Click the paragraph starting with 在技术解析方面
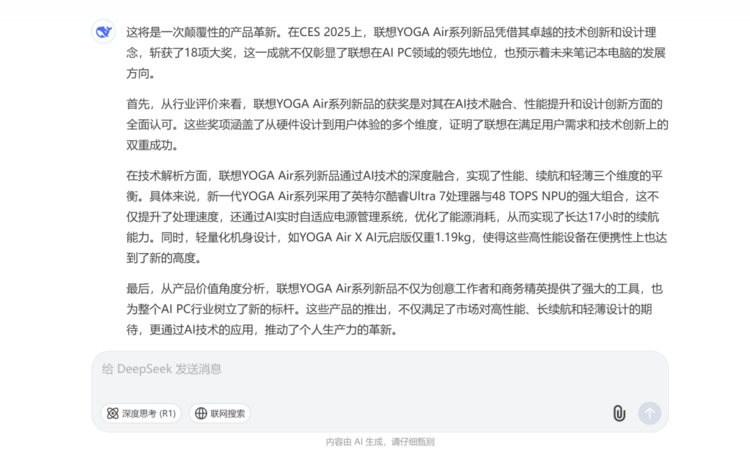750x449 pixels. pos(396,217)
